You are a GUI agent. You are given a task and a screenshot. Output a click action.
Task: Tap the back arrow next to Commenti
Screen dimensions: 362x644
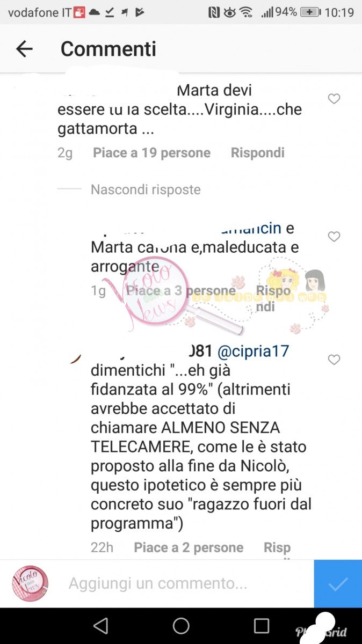point(24,49)
